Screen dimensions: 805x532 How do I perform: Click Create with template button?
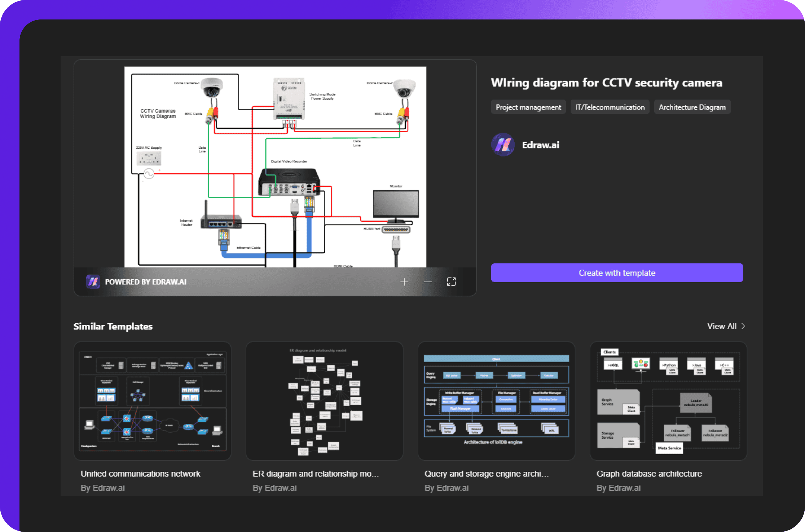pyautogui.click(x=617, y=273)
